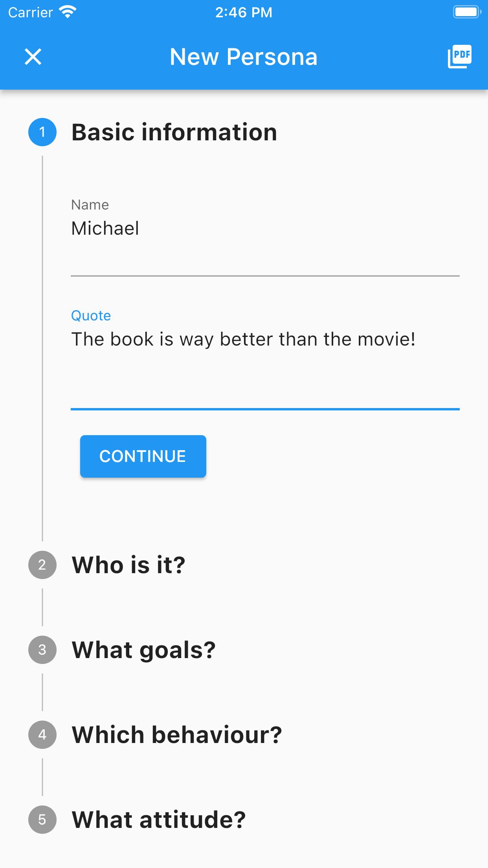
Task: Tap the New Persona title
Action: 244,57
